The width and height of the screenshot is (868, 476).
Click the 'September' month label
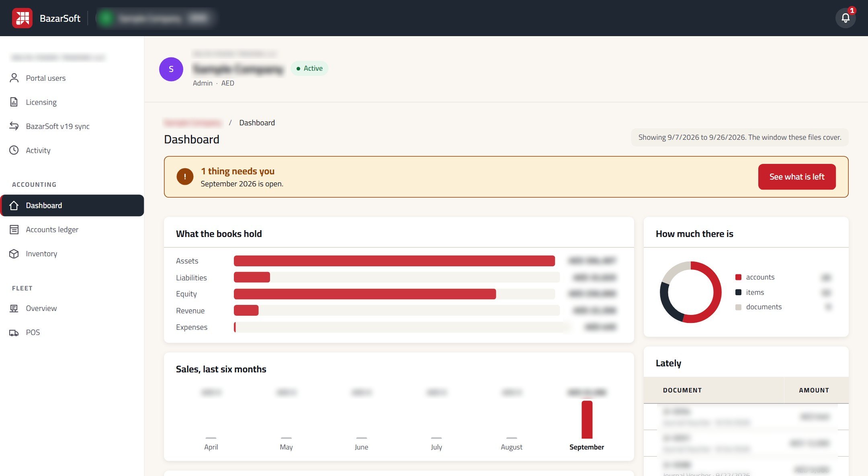click(x=587, y=447)
